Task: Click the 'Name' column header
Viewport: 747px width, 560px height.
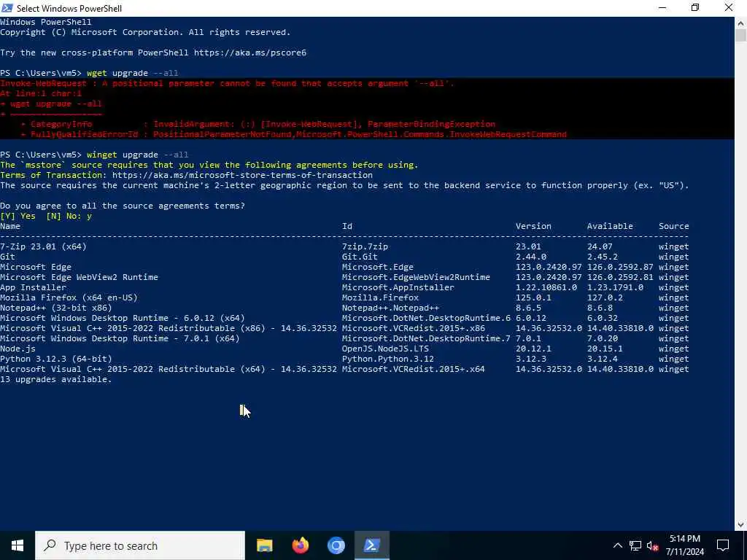Action: pos(10,226)
